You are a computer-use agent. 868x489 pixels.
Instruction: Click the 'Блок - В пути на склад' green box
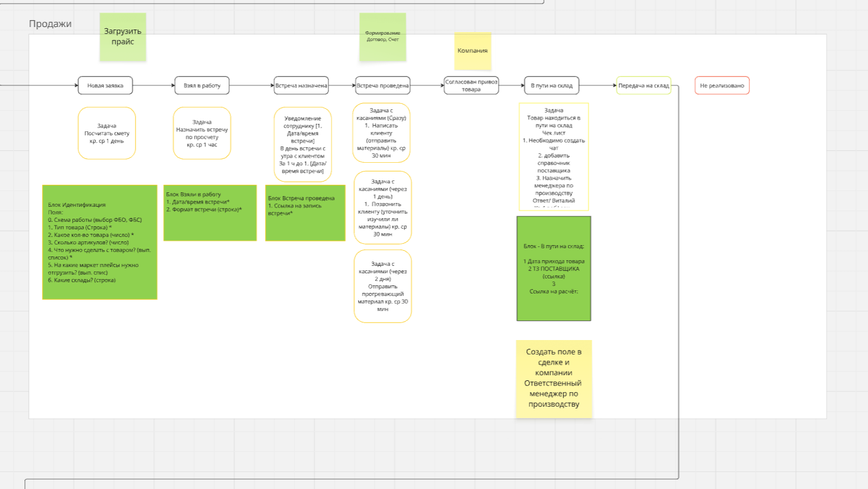pos(554,268)
